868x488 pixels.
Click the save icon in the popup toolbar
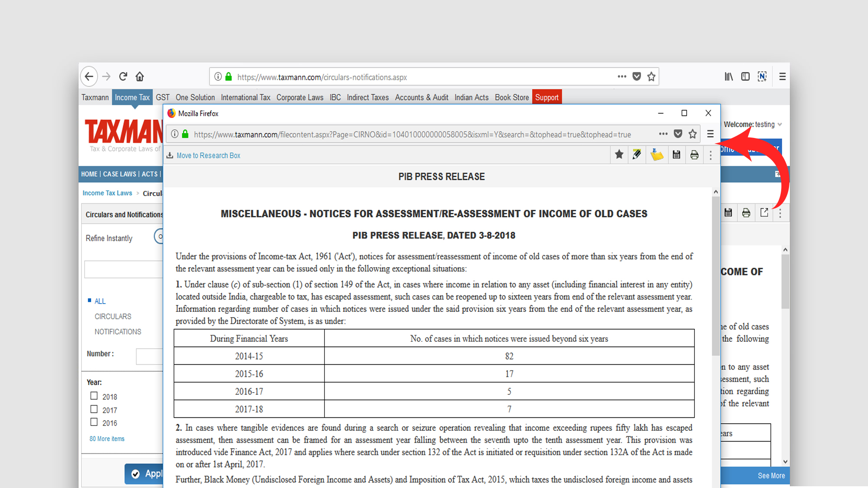pyautogui.click(x=676, y=154)
